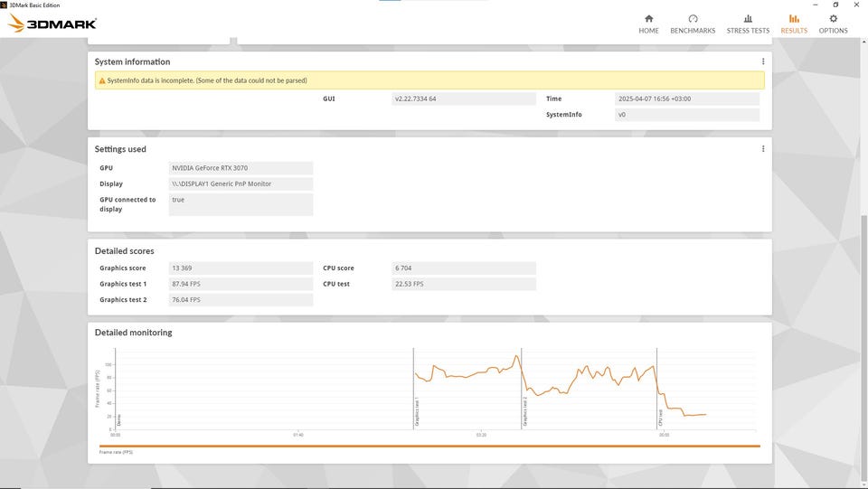This screenshot has width=868, height=489.
Task: Click the SystemInfo warning triangle icon
Action: point(102,80)
